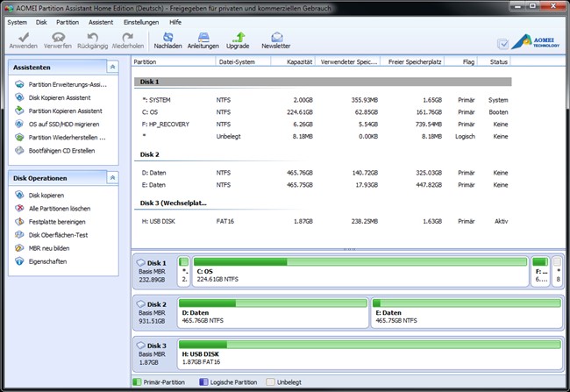
Task: Open the Disk menu
Action: pos(41,22)
